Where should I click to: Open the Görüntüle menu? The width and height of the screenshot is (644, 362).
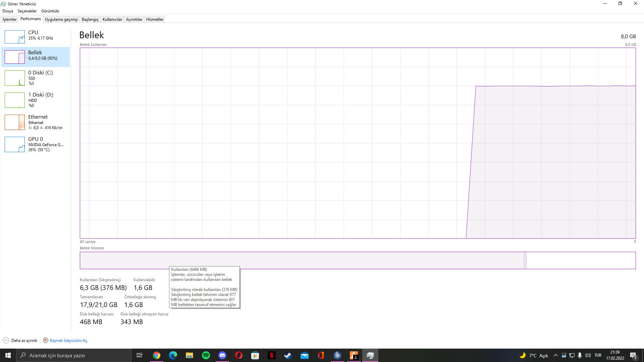click(x=50, y=11)
